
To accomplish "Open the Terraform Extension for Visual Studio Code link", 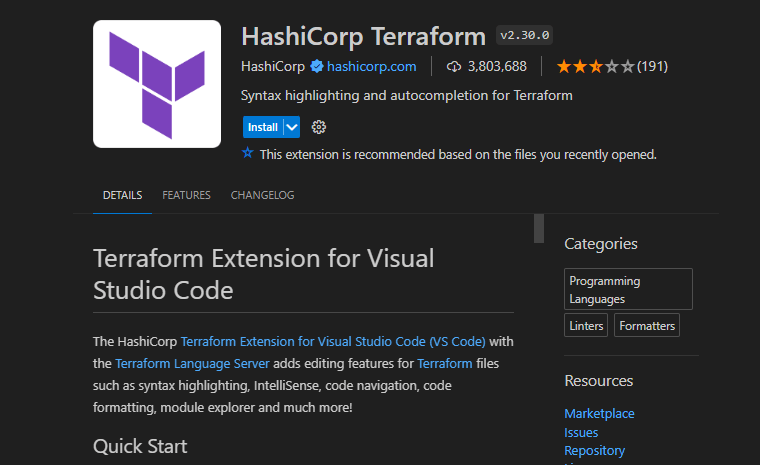I will pyautogui.click(x=333, y=341).
